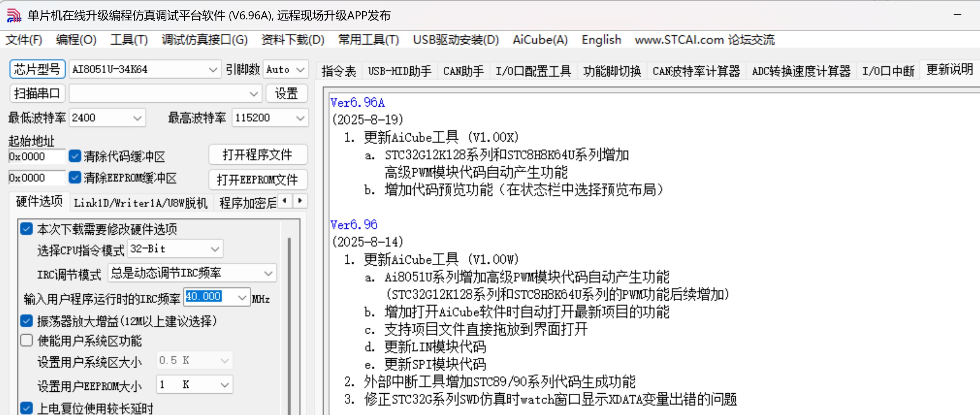Click the (2025-8-19) date text

coord(368,119)
